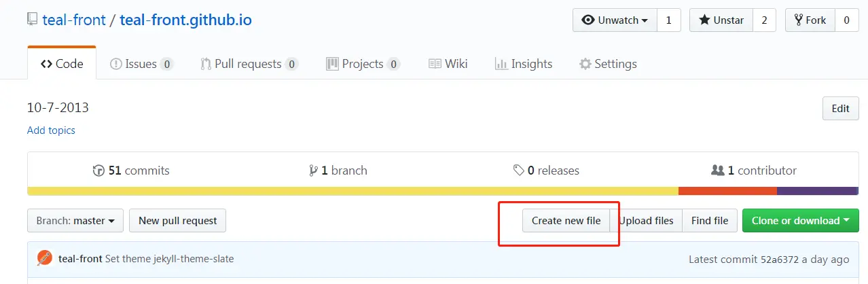Click the purple language bar segment

(x=818, y=191)
